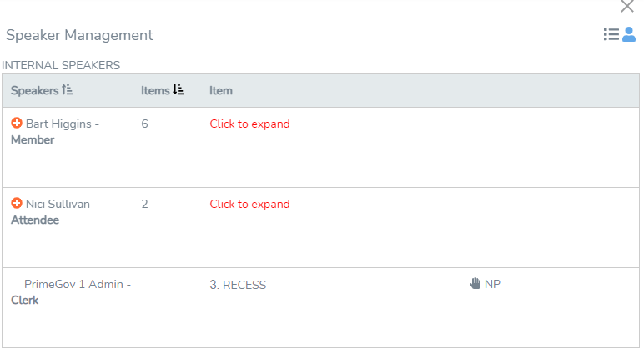This screenshot has height=349, width=644.
Task: Click item count 2 for Nici Sullivan
Action: pos(144,204)
